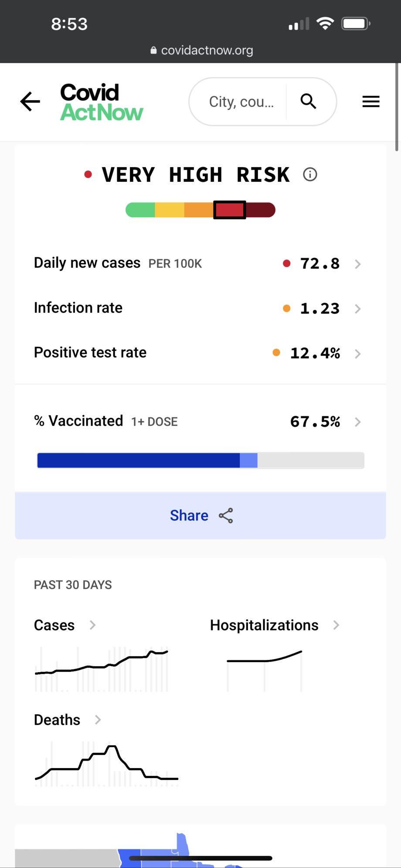Open the risk level info icon
This screenshot has height=868, width=401.
310,174
